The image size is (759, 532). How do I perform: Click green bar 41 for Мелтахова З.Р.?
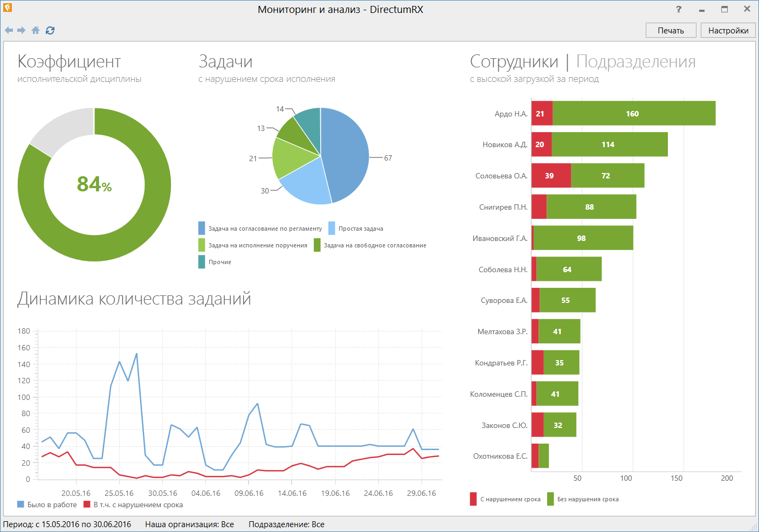560,331
